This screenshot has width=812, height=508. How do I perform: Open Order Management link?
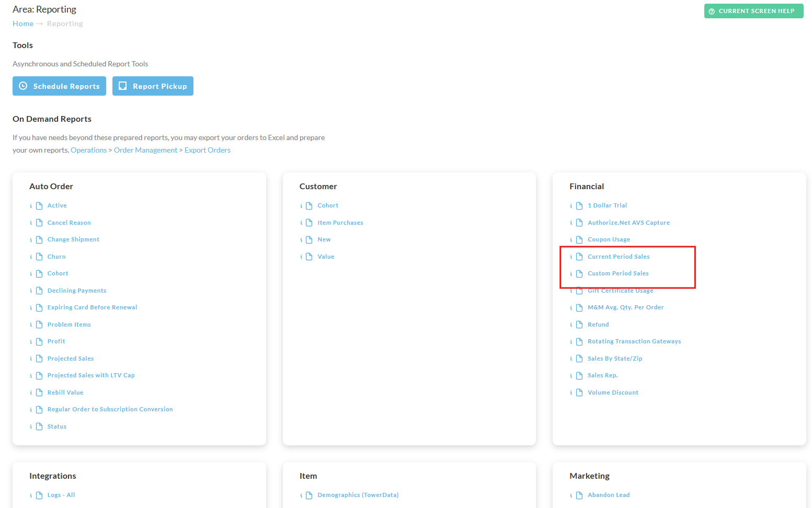click(145, 150)
